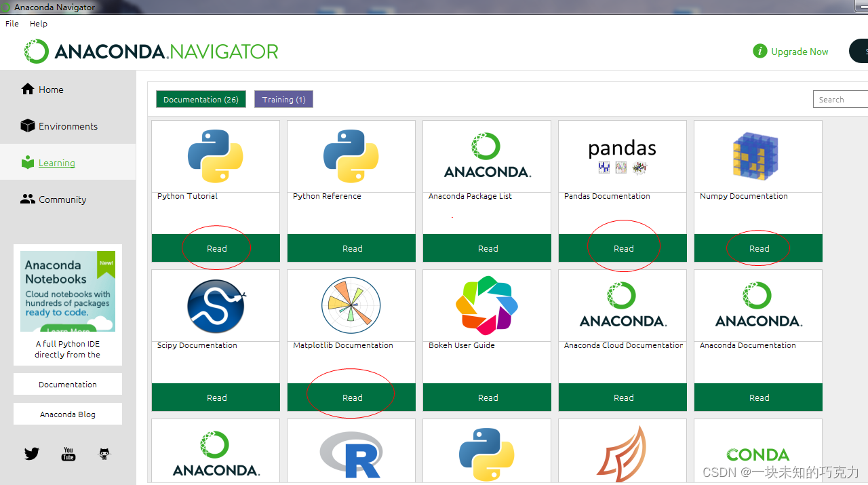The width and height of the screenshot is (868, 485).
Task: Open the File menu
Action: [12, 23]
